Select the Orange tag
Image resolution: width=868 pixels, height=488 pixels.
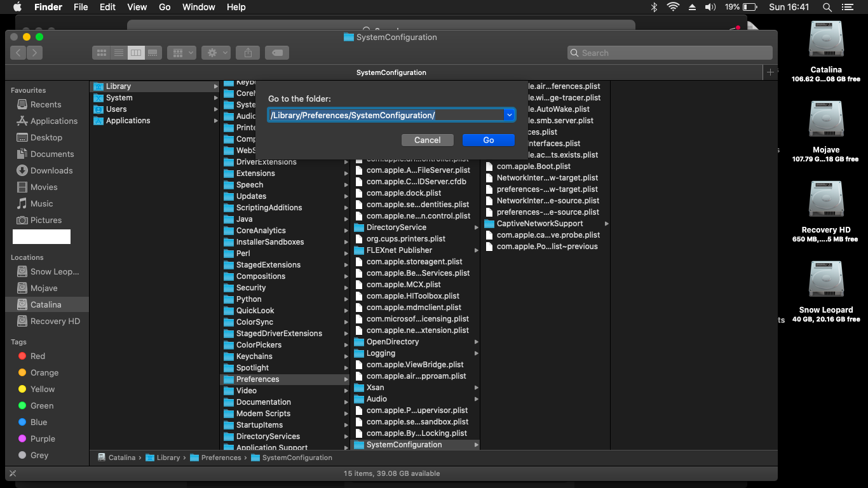(44, 373)
